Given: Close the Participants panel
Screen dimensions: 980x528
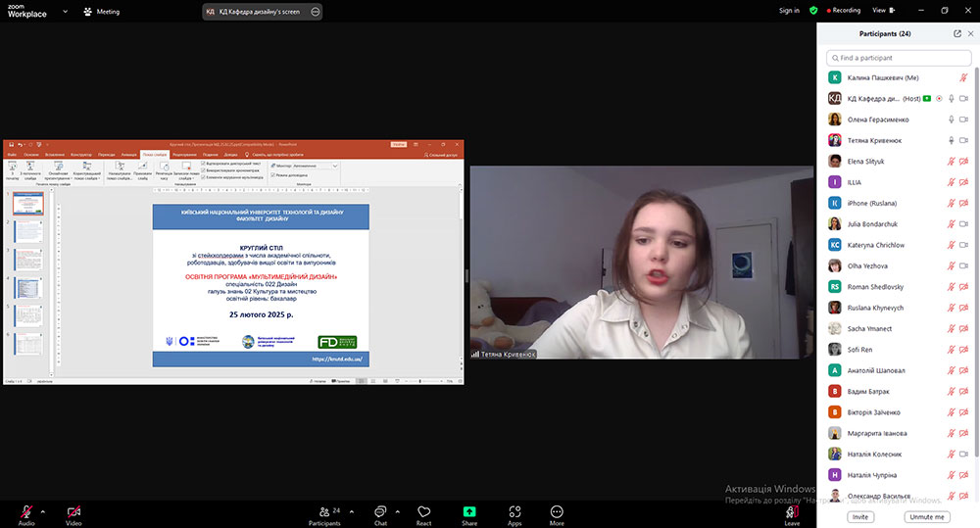Looking at the screenshot, I should pyautogui.click(x=970, y=33).
